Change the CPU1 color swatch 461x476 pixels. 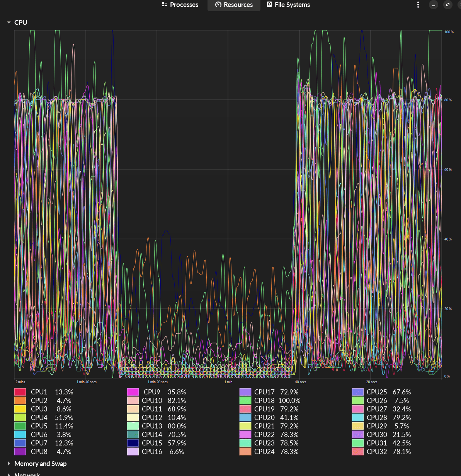(20, 392)
